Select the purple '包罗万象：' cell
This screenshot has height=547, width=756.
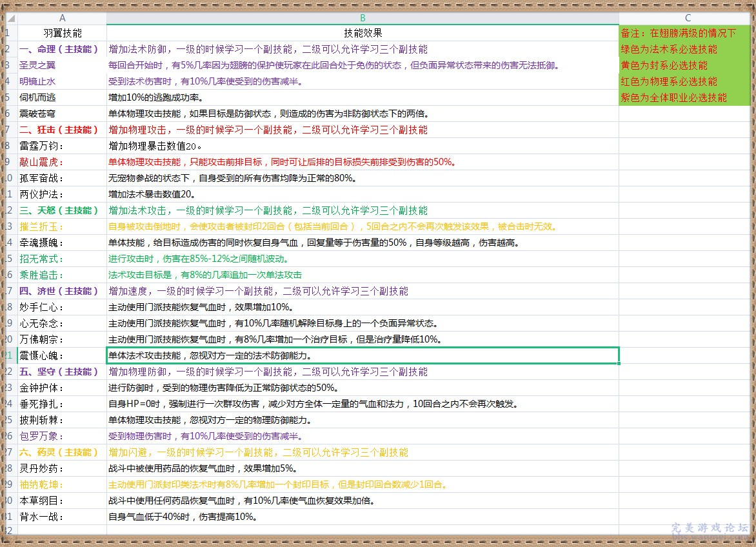pyautogui.click(x=62, y=437)
